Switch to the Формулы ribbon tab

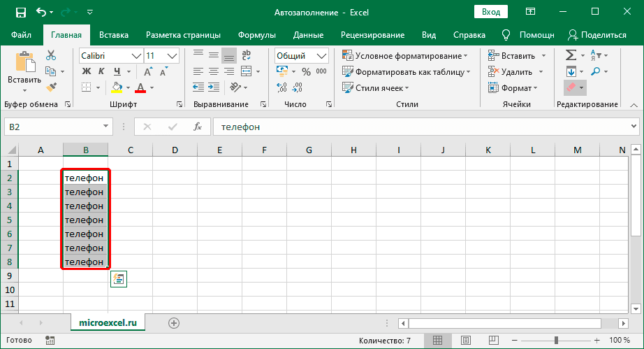coord(256,35)
